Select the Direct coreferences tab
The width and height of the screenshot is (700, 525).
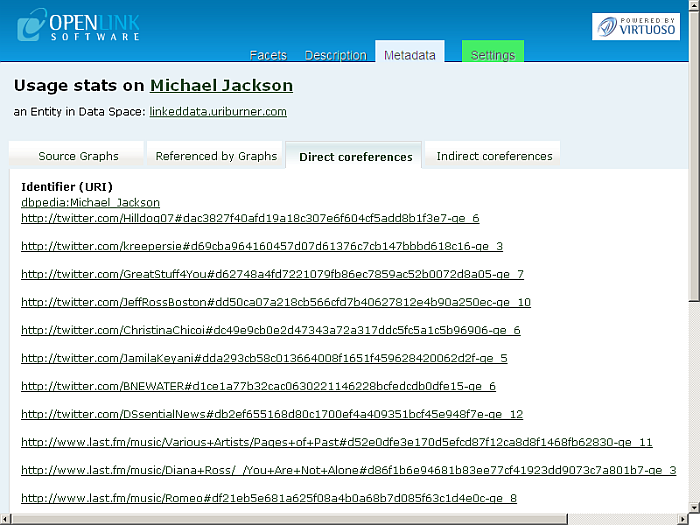355,157
